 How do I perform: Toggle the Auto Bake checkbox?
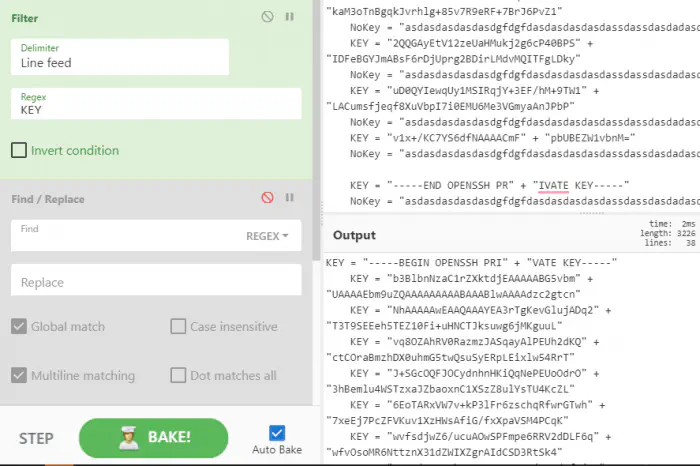[x=277, y=432]
